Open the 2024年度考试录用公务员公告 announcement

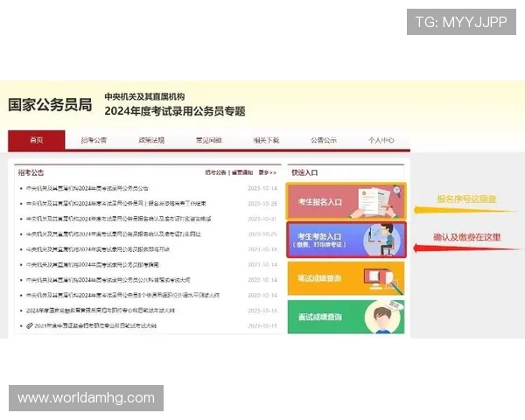tap(87, 188)
